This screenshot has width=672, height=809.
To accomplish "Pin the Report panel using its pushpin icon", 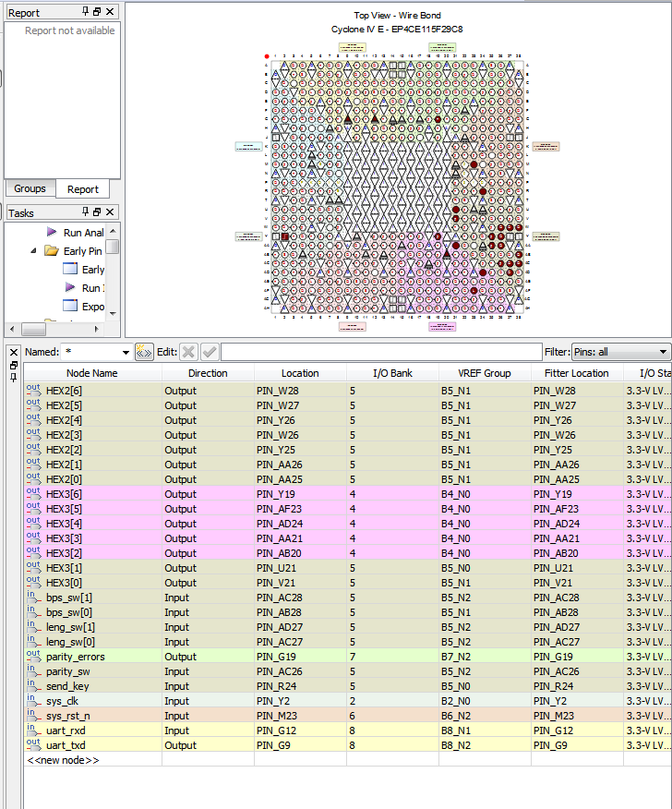I will pyautogui.click(x=86, y=11).
